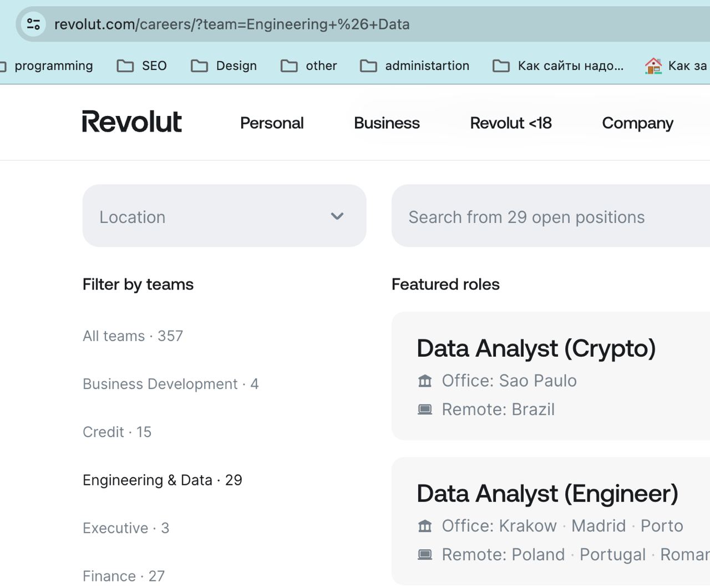
Task: Expand the Location dropdown
Action: (x=224, y=216)
